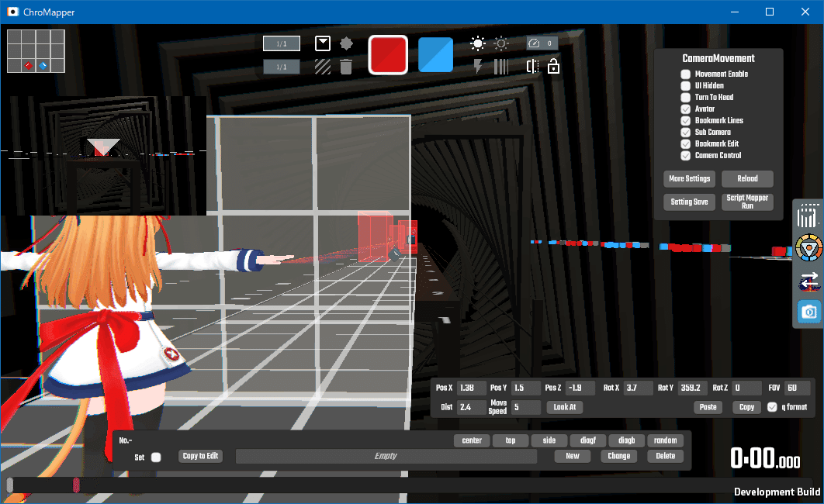This screenshot has height=504, width=824.
Task: Uncheck Bookmark Lines checkbox
Action: [x=685, y=121]
